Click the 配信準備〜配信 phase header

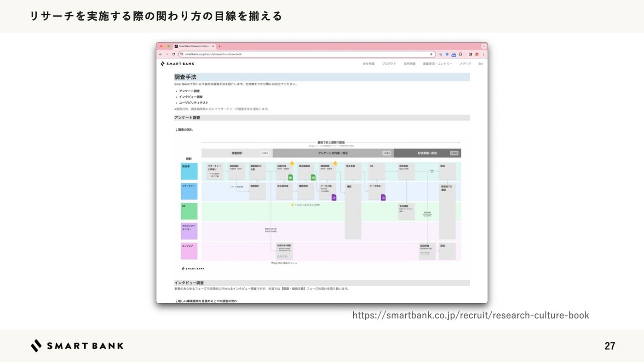pyautogui.click(x=427, y=153)
